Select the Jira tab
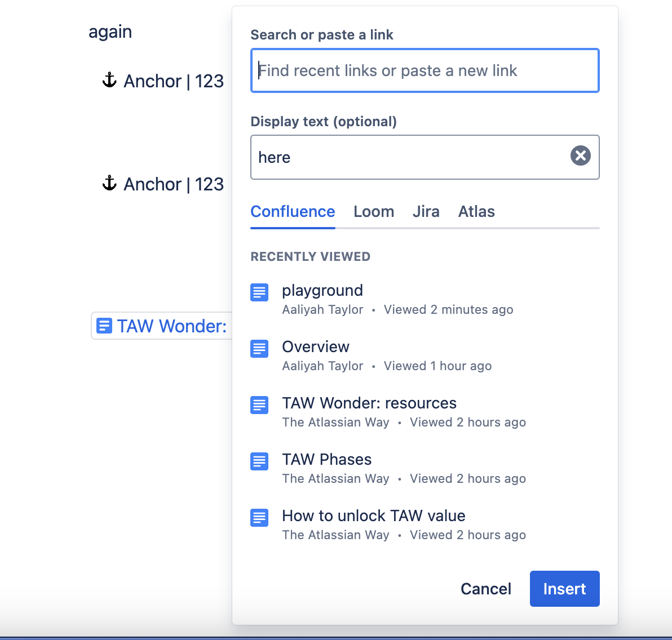 coord(426,212)
